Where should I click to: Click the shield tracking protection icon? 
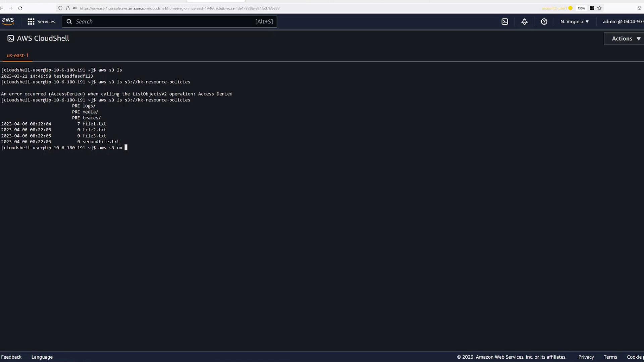coord(60,8)
